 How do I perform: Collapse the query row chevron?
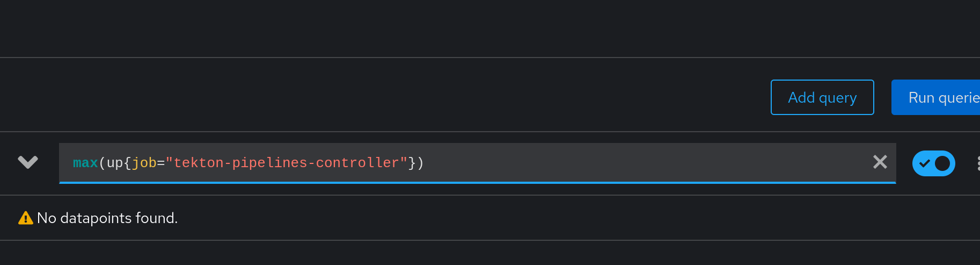(28, 162)
